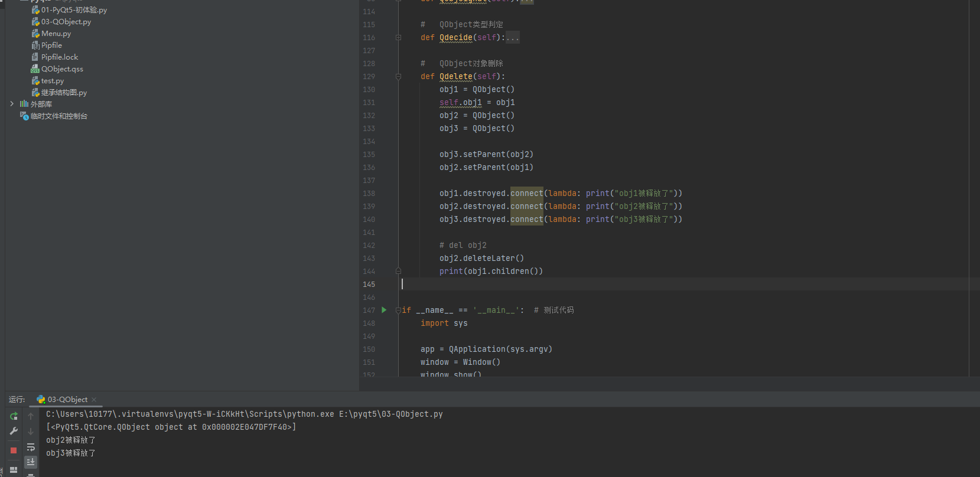The height and width of the screenshot is (477, 980).
Task: Close the 03-QObject run tab
Action: click(94, 400)
